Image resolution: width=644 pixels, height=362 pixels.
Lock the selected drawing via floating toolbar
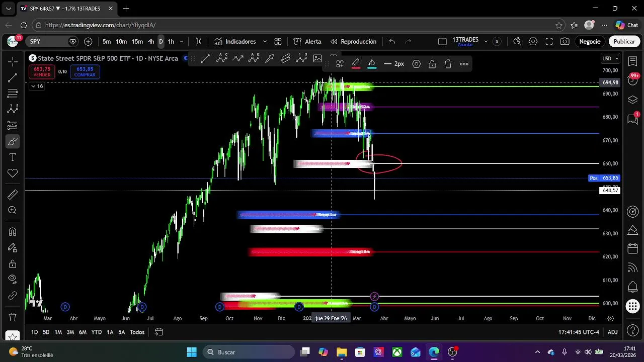(432, 64)
